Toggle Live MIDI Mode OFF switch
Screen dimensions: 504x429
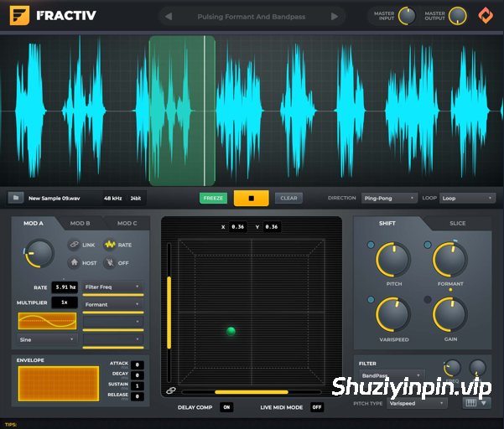[x=317, y=407]
